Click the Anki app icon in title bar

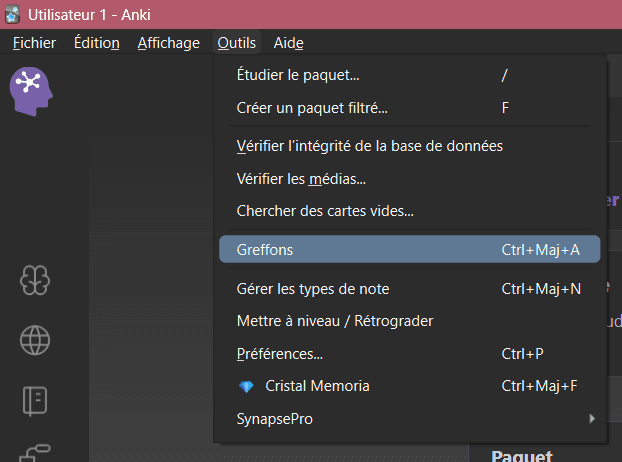pos(12,14)
